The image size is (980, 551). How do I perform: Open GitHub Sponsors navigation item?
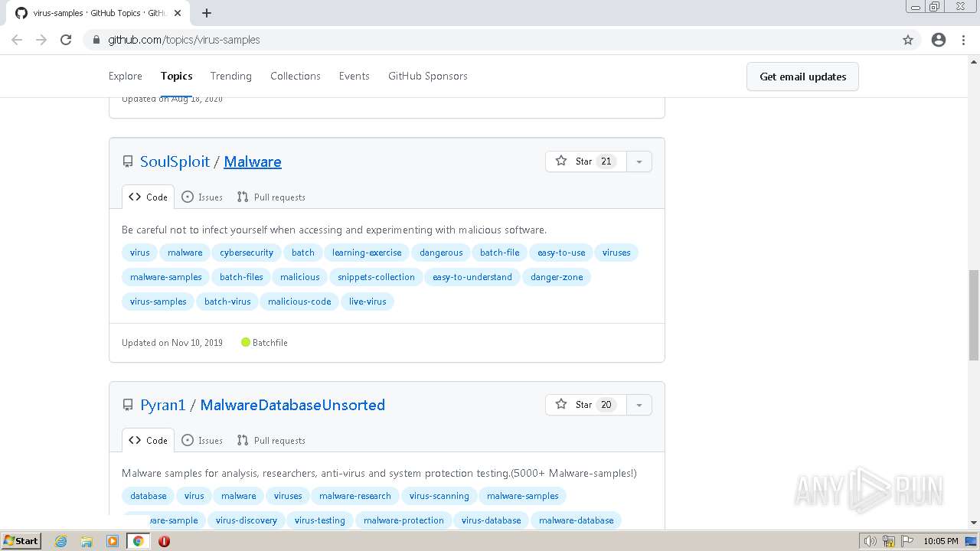coord(428,76)
